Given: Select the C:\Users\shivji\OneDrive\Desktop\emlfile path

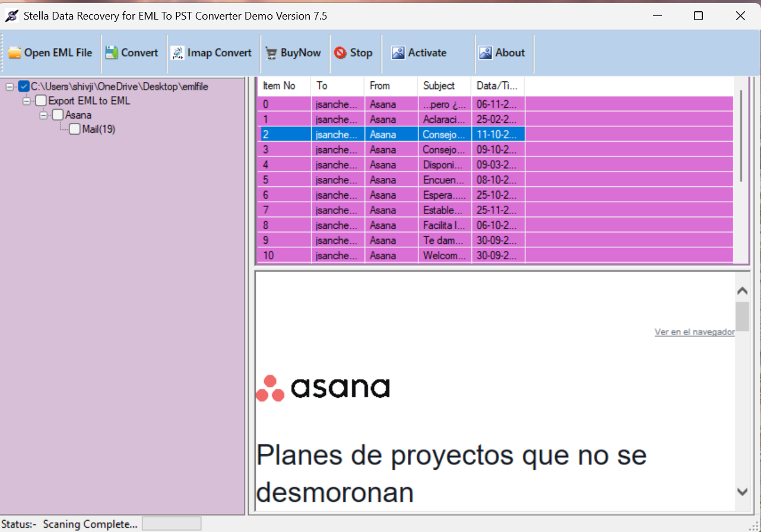Looking at the screenshot, I should [x=119, y=87].
